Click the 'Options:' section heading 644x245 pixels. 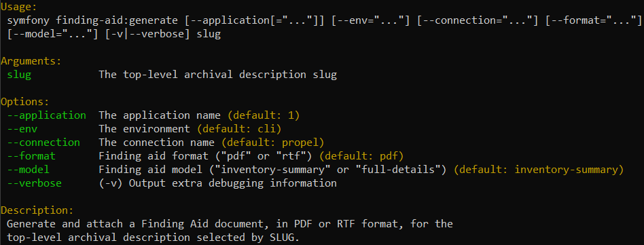(24, 102)
